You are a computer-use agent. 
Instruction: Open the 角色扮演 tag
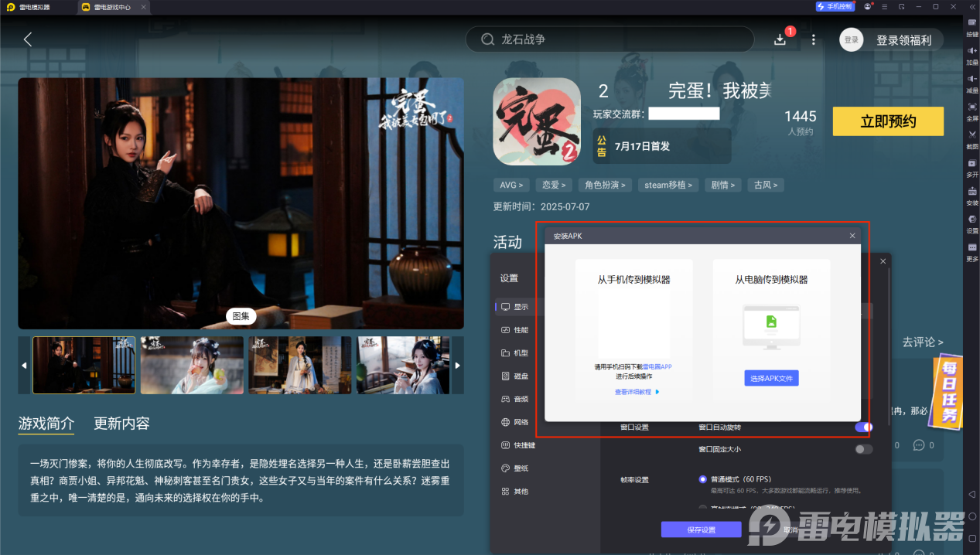[604, 185]
